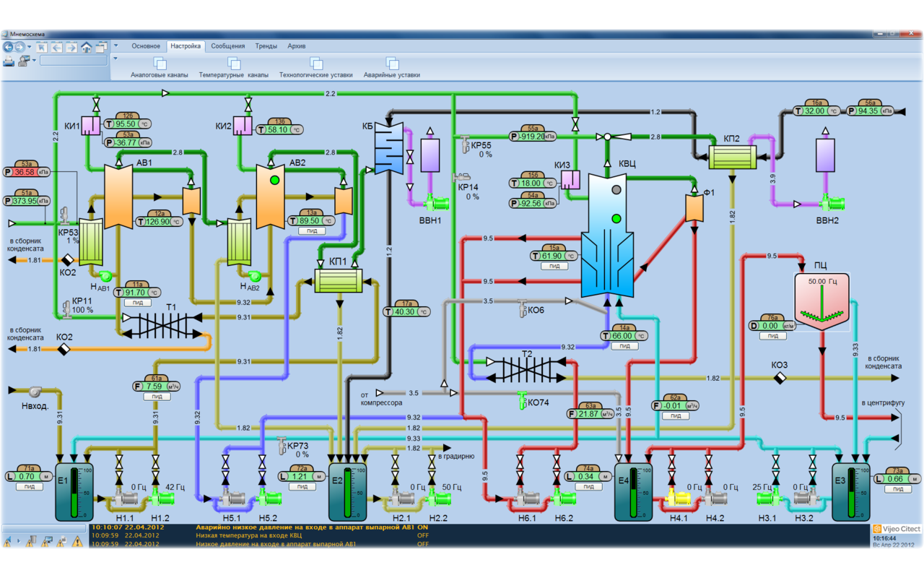924x578 pixels.
Task: Expand the menu bar dropdown arrow before Основное
Action: click(115, 46)
